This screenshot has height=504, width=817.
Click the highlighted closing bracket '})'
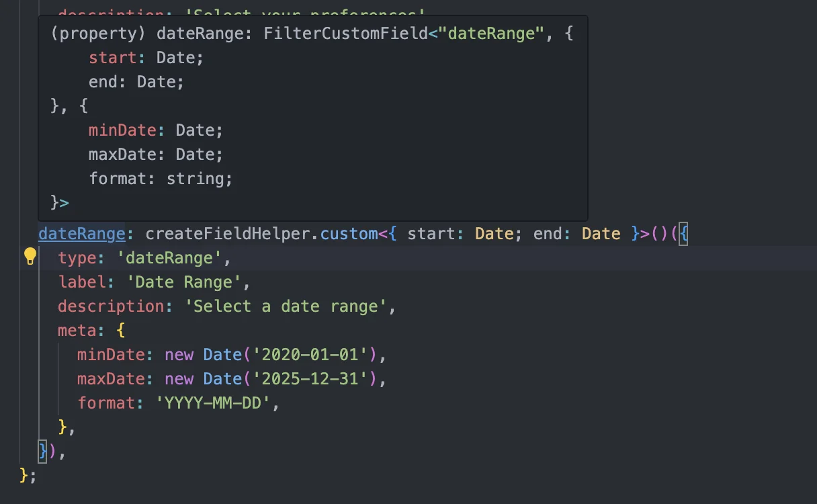48,452
